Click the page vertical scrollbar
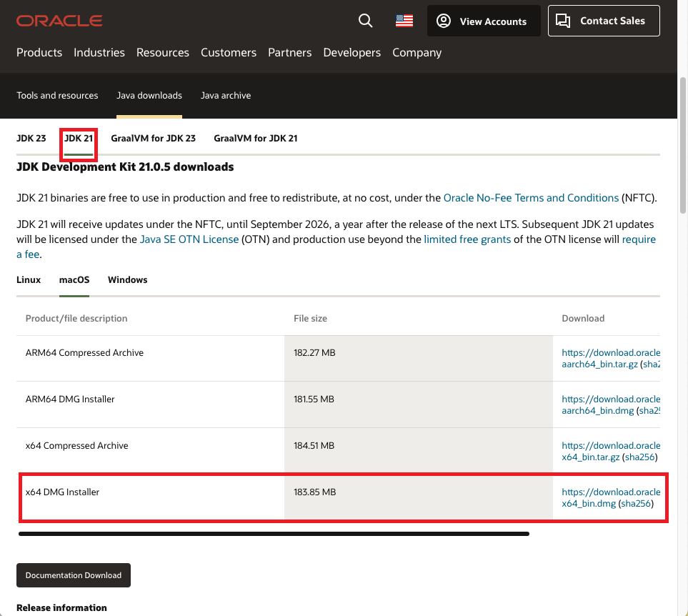The width and height of the screenshot is (688, 616). coord(683,145)
